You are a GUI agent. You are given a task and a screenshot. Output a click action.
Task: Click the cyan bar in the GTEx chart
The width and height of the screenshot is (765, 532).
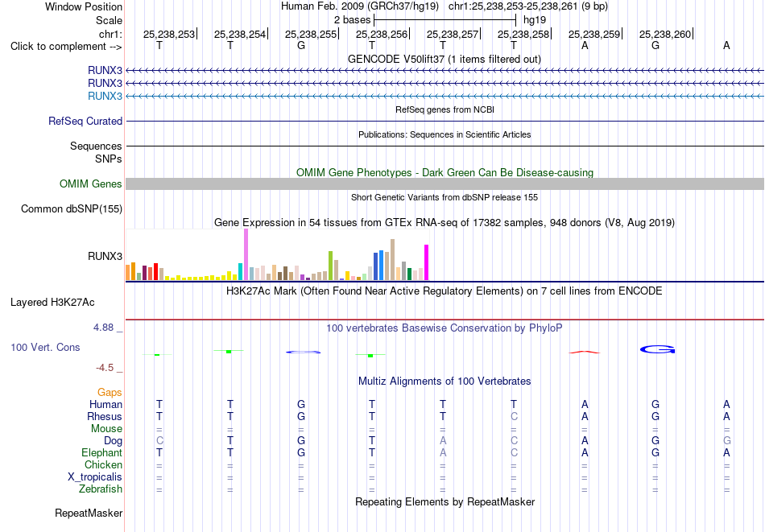coord(240,271)
